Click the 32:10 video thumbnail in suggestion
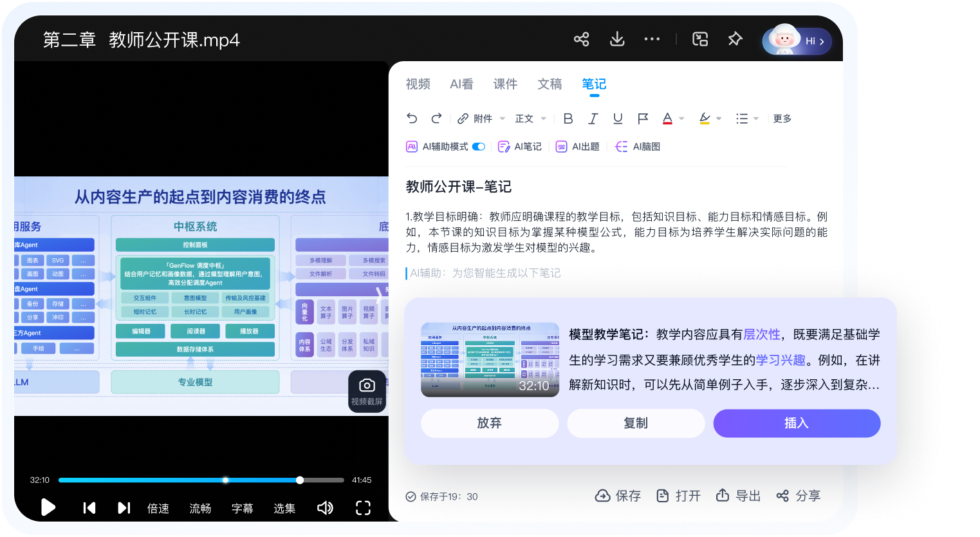The width and height of the screenshot is (980, 537). [490, 359]
